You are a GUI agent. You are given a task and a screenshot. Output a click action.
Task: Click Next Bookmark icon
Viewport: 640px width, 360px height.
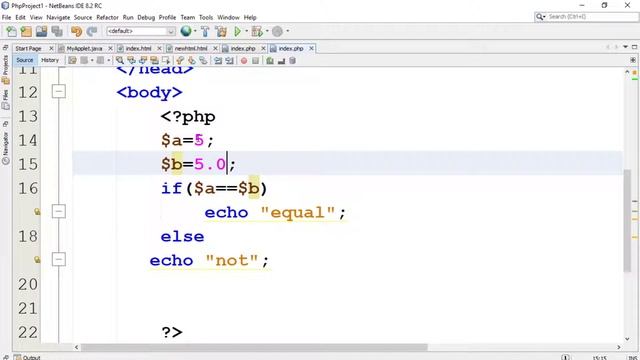pos(191,61)
